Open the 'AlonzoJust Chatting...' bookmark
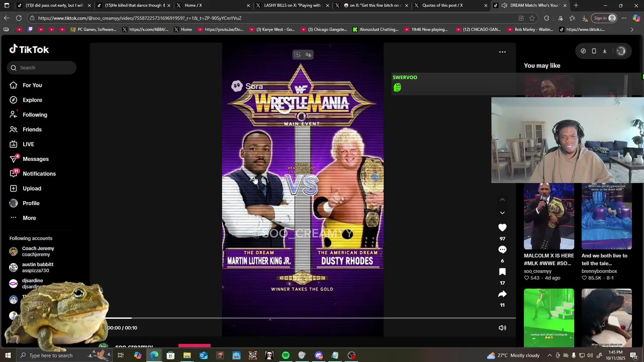Image resolution: width=644 pixels, height=362 pixels. pos(375,30)
